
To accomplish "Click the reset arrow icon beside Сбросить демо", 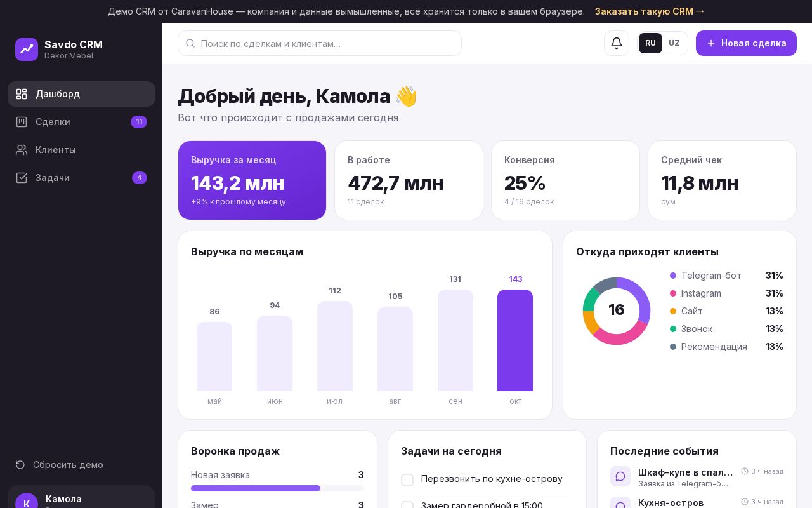I will click(x=20, y=465).
